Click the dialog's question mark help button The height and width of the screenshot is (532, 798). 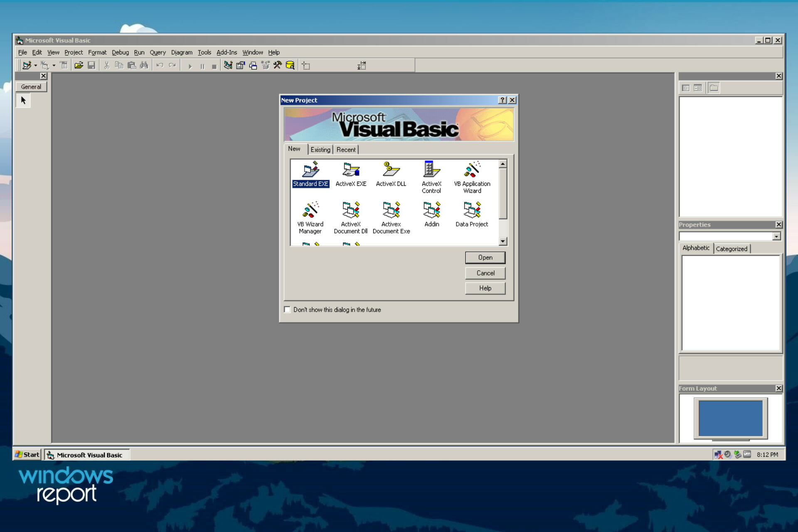point(502,100)
